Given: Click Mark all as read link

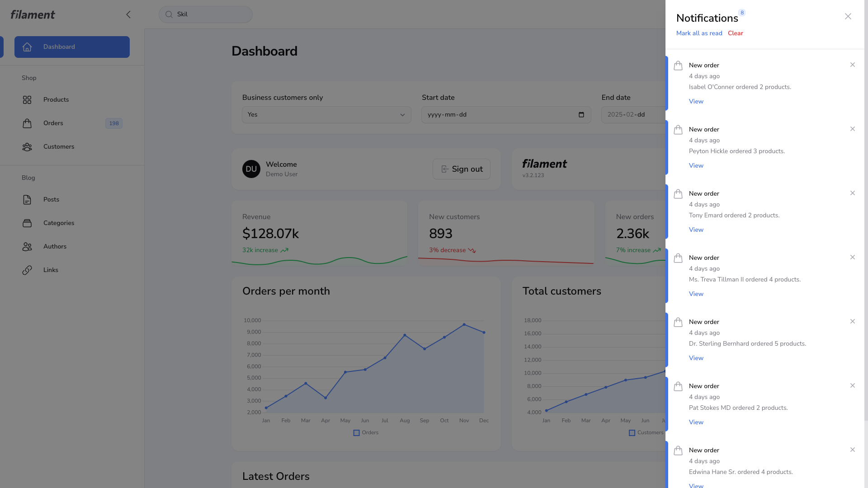Looking at the screenshot, I should 699,33.
